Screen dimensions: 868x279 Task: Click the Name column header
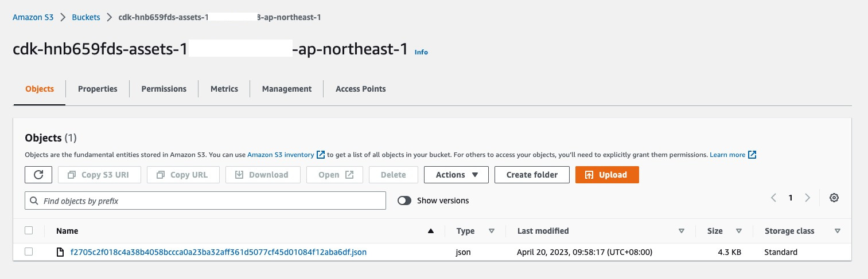coord(67,231)
